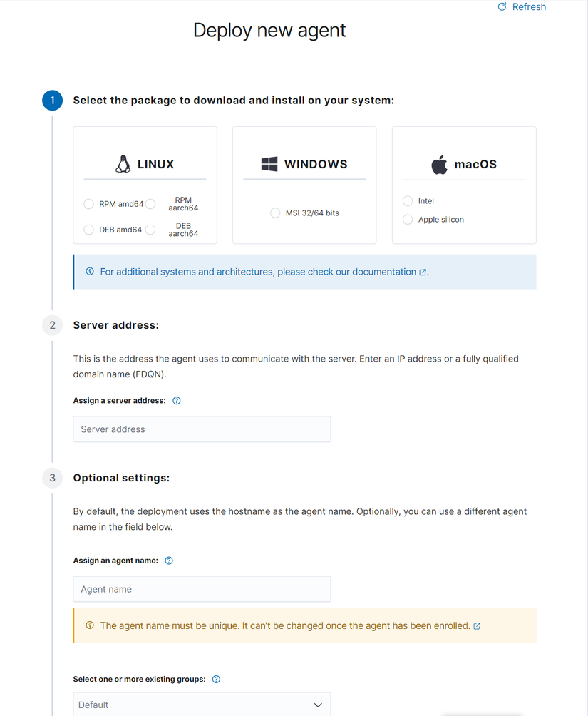Click the Refresh button label
The image size is (588, 716).
click(529, 7)
